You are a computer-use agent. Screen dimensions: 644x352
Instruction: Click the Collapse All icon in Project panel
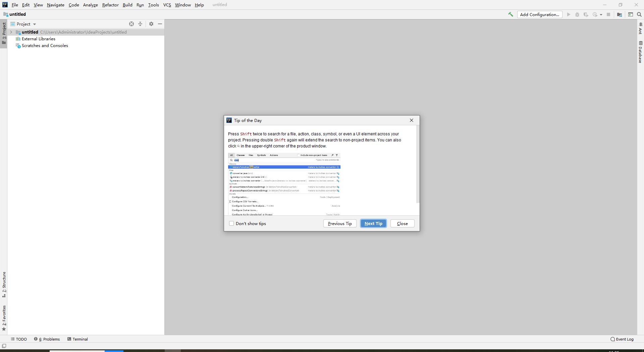coord(140,24)
